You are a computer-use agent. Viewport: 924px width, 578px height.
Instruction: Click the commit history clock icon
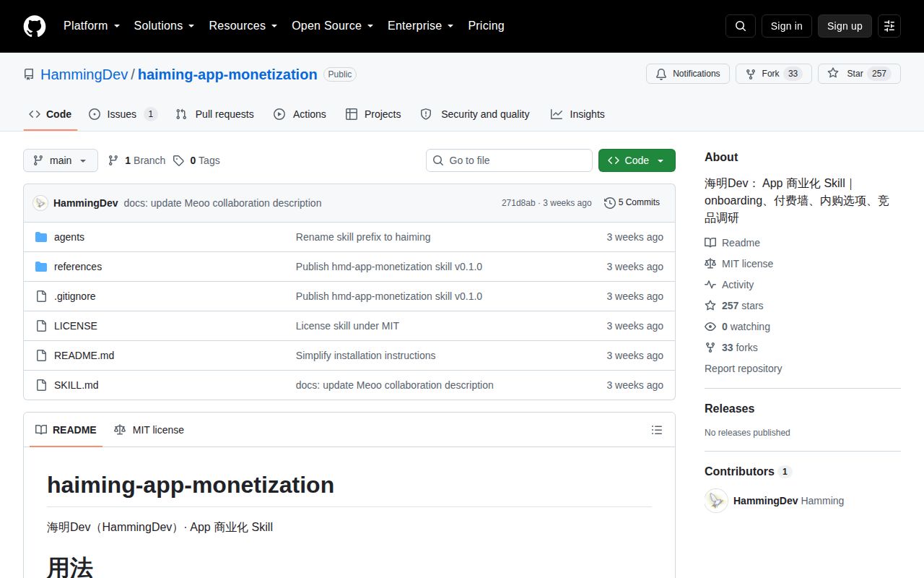coord(610,203)
